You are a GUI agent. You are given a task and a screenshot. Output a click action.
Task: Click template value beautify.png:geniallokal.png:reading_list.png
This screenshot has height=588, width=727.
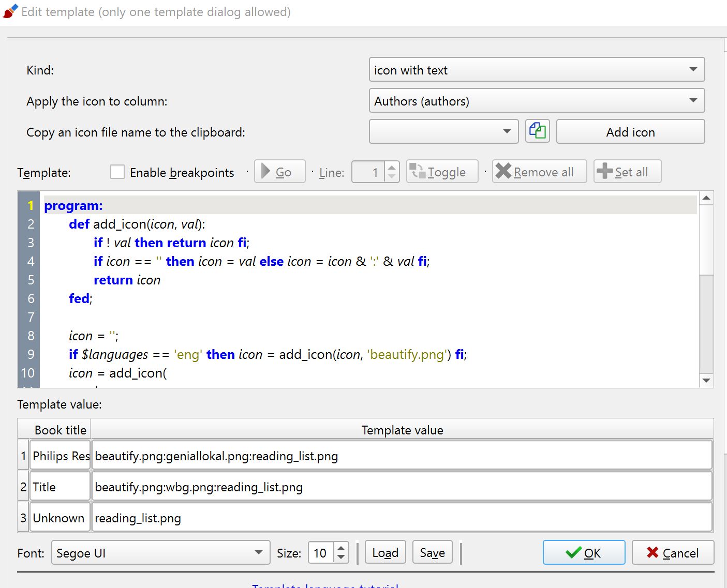(402, 456)
